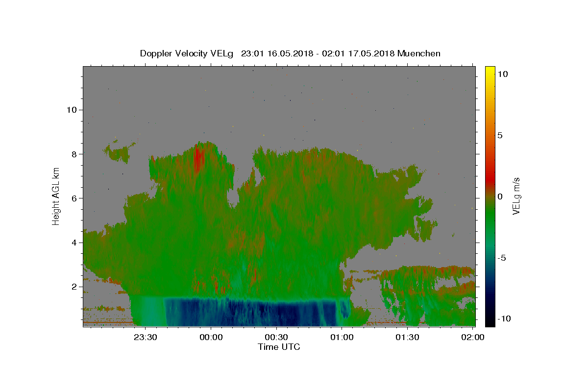Click the red region of the colorbar

tap(490, 177)
